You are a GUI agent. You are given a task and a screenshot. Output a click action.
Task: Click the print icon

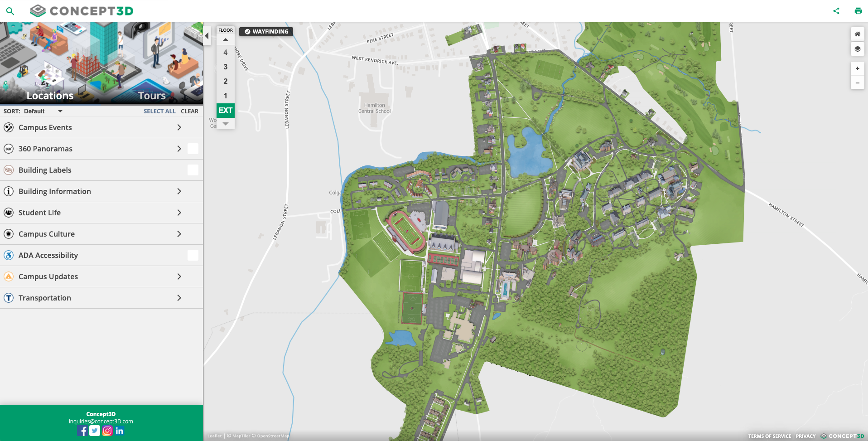click(x=858, y=11)
